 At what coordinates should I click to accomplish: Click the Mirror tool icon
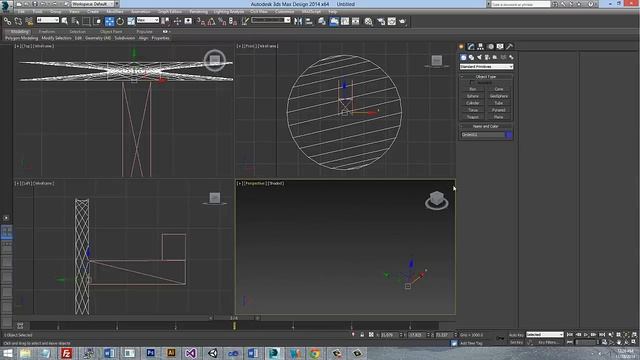(298, 21)
